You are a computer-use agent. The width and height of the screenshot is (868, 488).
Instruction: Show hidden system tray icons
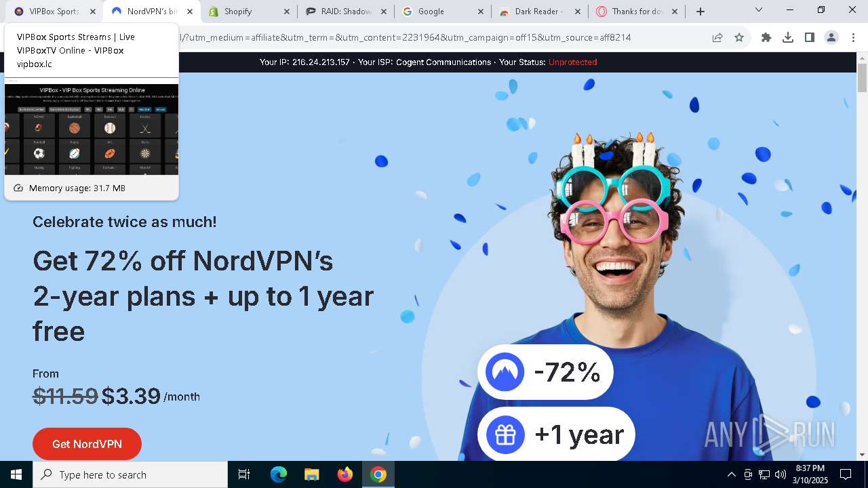(x=731, y=474)
